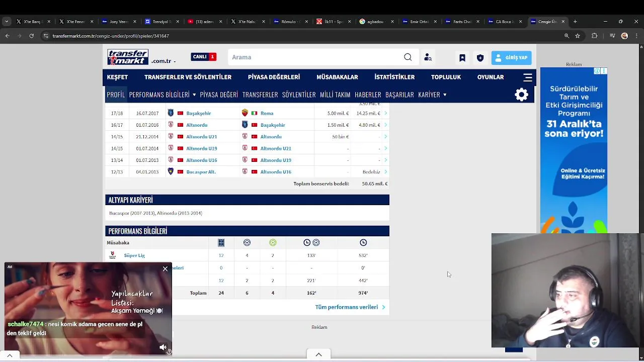Click the Süper Lig competition link
Image resolution: width=644 pixels, height=362 pixels.
(x=134, y=255)
